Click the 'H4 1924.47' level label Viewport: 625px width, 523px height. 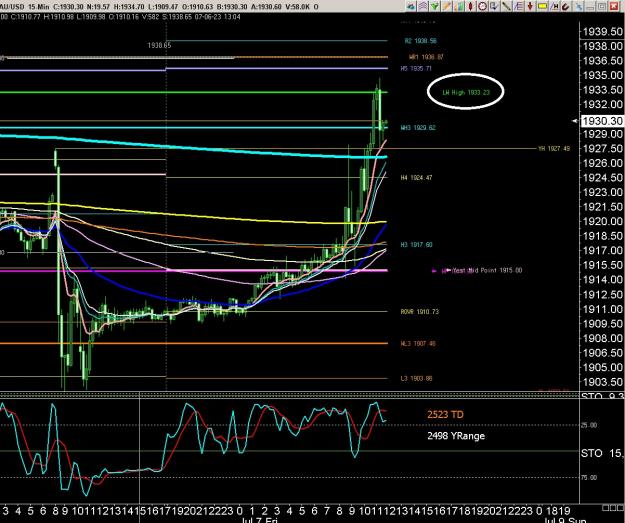pyautogui.click(x=416, y=177)
